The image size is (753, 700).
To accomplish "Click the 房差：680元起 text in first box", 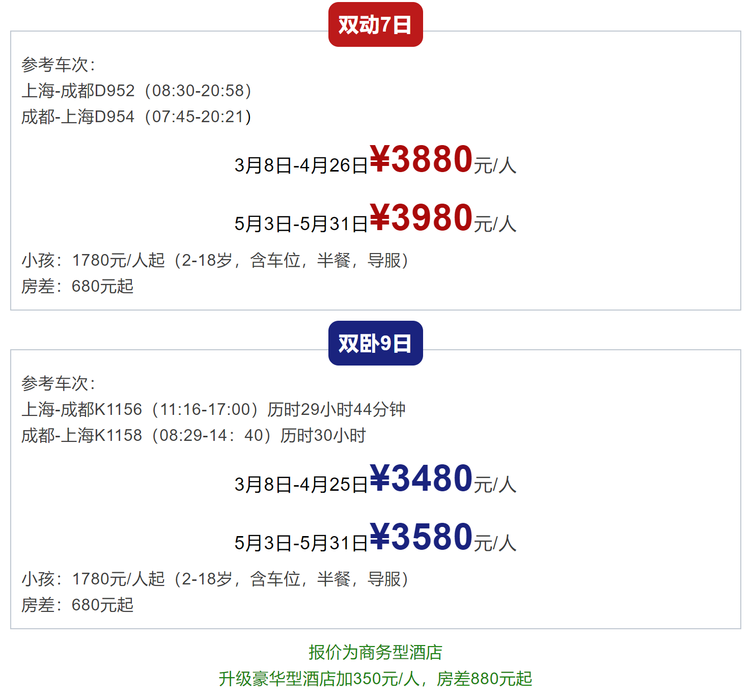I will point(77,286).
